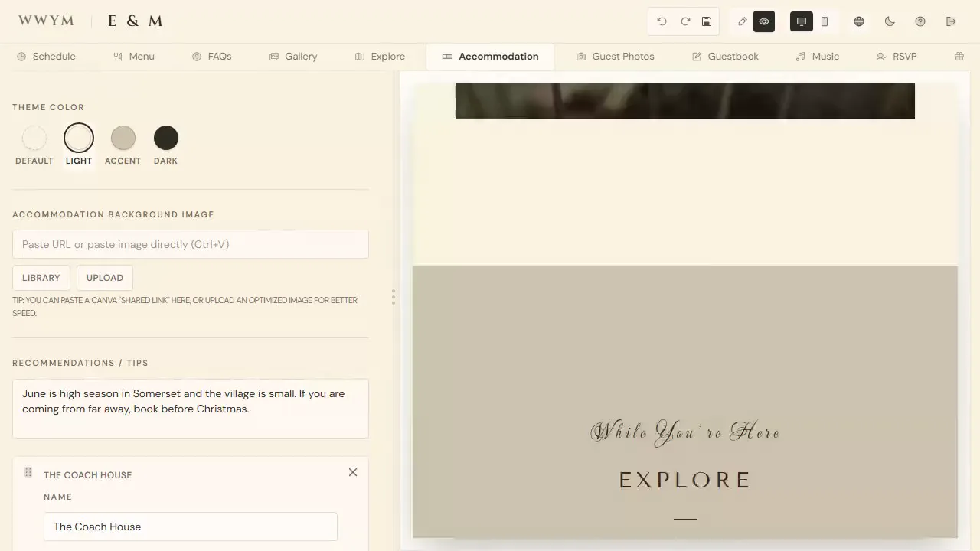The height and width of the screenshot is (551, 980).
Task: Open the RSVP tab
Action: click(897, 56)
